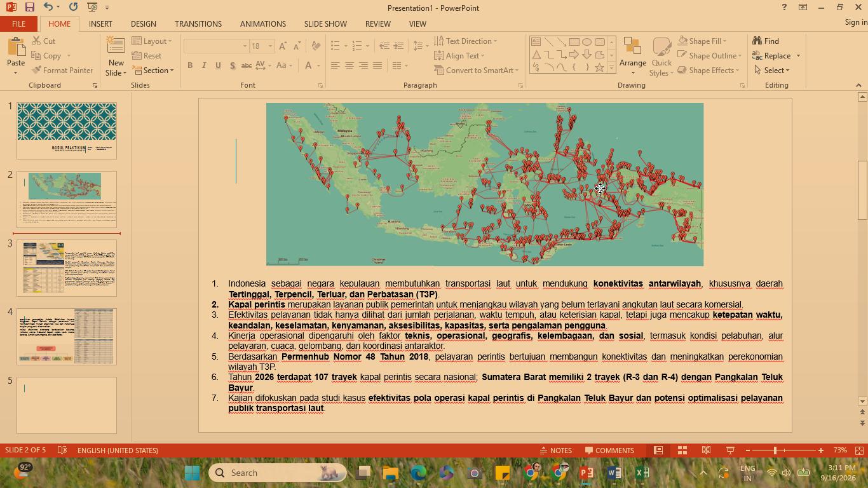
Task: Switch to the SLIDE SHOW tab
Action: (325, 24)
